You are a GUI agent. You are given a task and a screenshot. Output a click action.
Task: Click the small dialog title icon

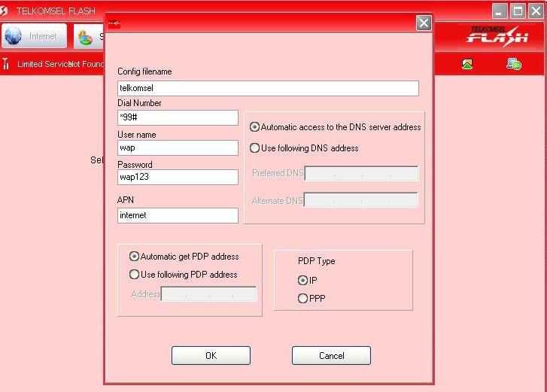114,24
